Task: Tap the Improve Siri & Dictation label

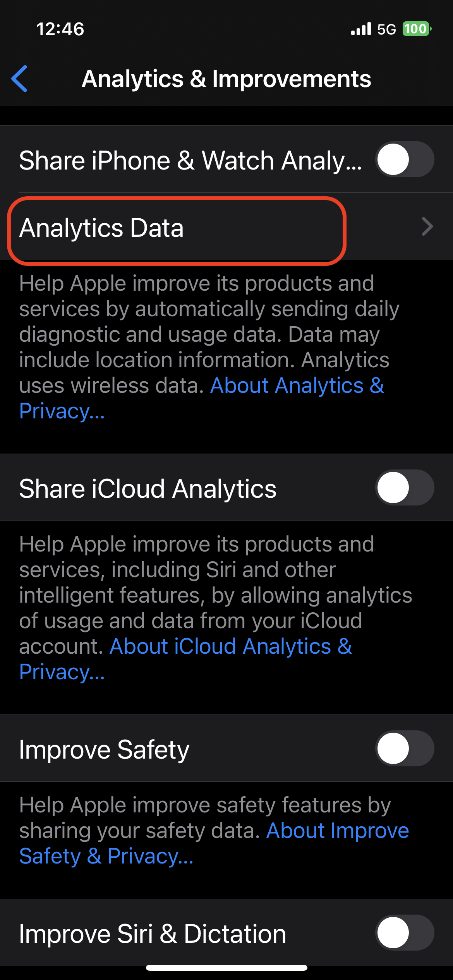Action: point(153,934)
